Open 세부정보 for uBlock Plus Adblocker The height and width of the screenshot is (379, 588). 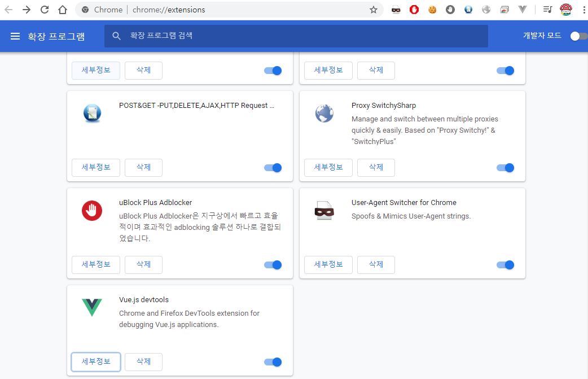click(x=96, y=264)
